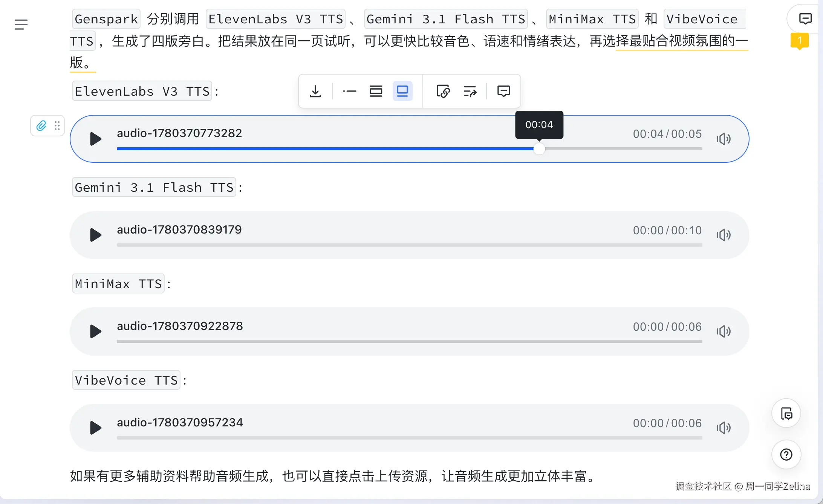Mute volume for audio-1780370922878
This screenshot has width=823, height=504.
724,331
